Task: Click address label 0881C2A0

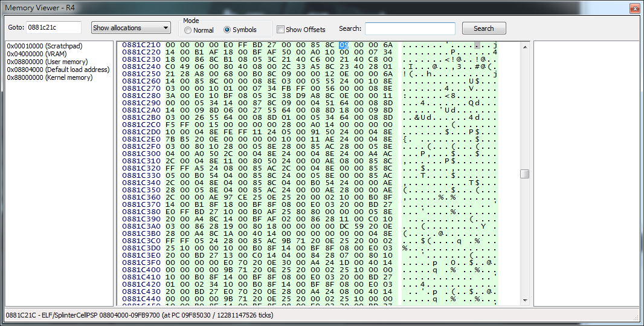Action: [141, 110]
